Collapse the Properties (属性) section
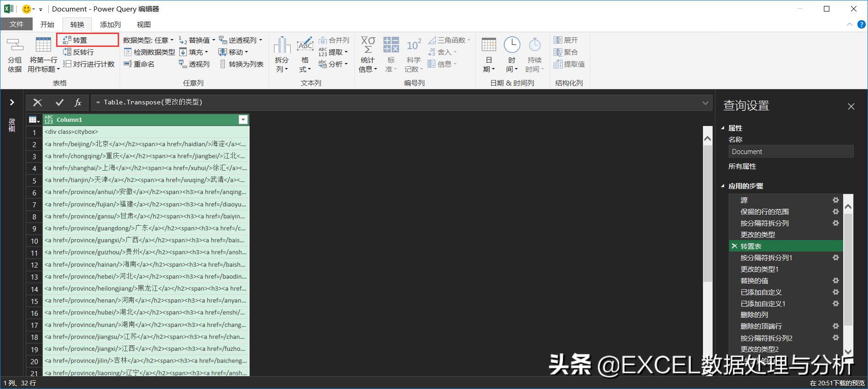 722,128
